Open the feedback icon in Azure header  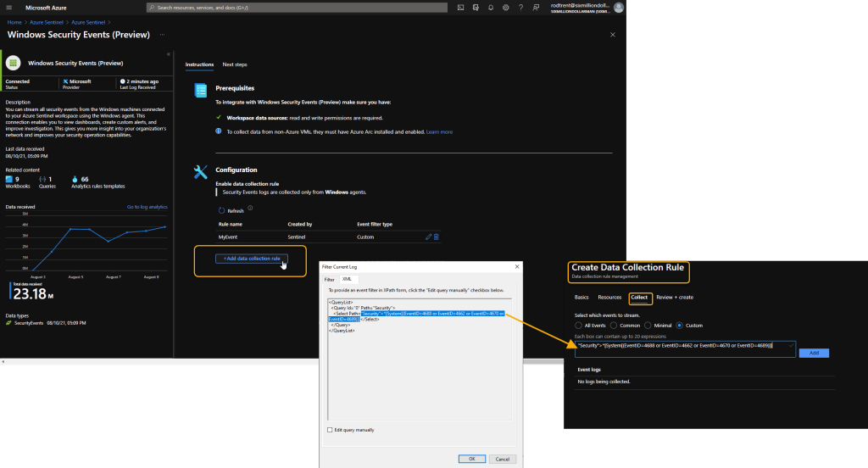click(x=536, y=8)
